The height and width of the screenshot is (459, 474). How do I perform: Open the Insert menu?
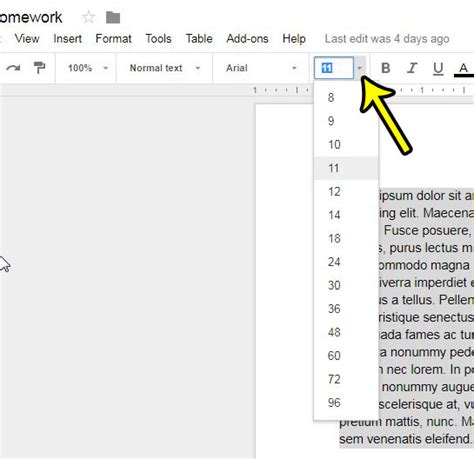[x=67, y=39]
